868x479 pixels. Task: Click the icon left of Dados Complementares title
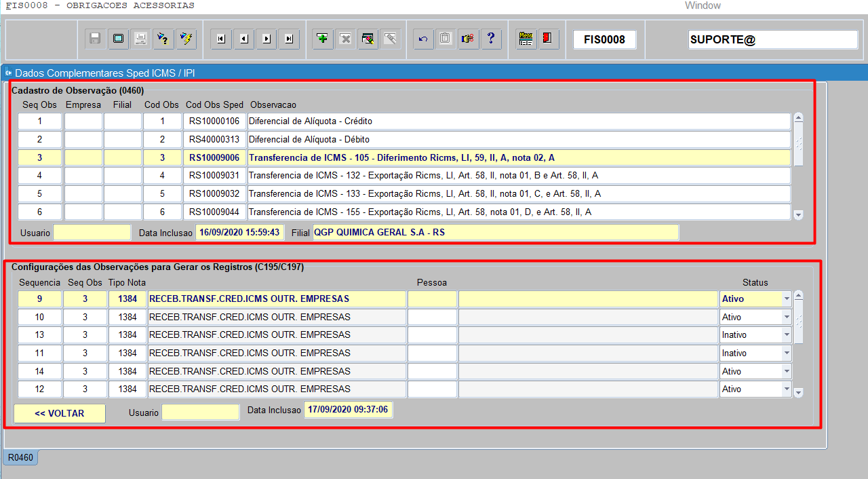point(8,73)
